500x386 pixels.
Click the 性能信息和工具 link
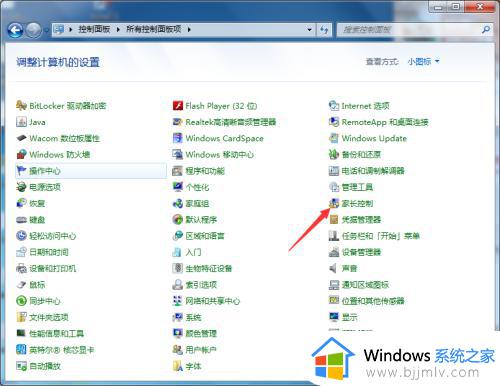pyautogui.click(x=57, y=333)
